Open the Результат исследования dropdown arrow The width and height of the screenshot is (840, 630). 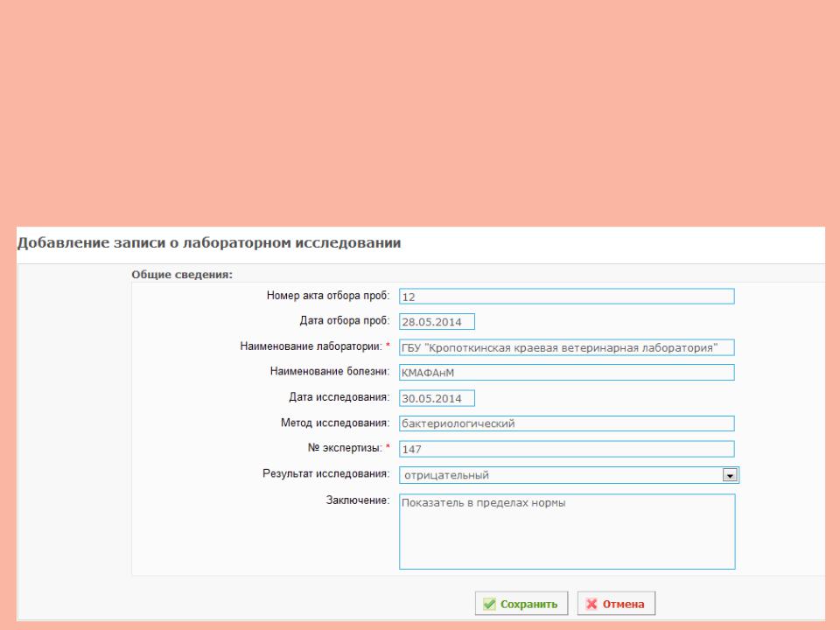coord(730,475)
